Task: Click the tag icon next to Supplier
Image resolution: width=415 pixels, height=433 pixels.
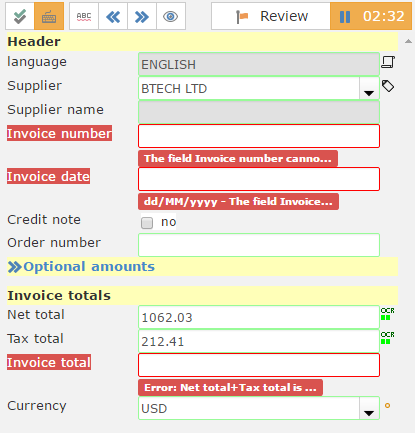Action: pyautogui.click(x=388, y=86)
